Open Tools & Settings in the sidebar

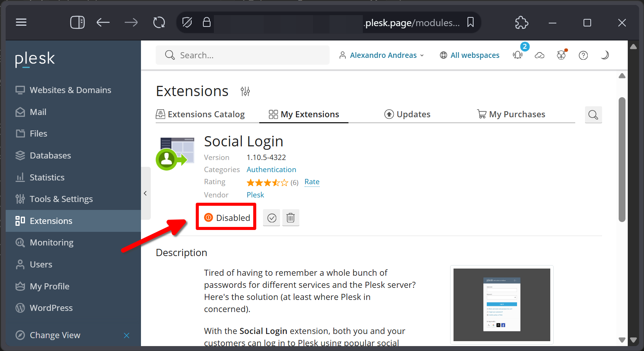click(73, 199)
